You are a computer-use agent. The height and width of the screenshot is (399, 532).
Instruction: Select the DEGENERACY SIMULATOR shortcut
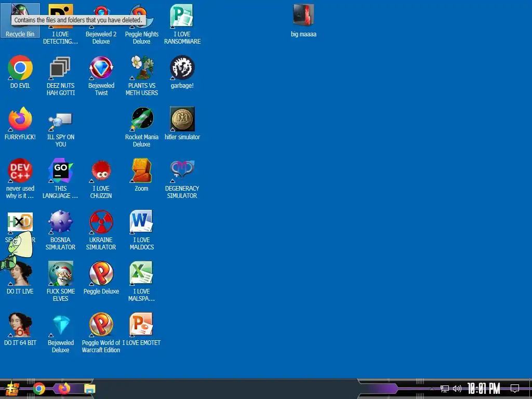click(182, 179)
